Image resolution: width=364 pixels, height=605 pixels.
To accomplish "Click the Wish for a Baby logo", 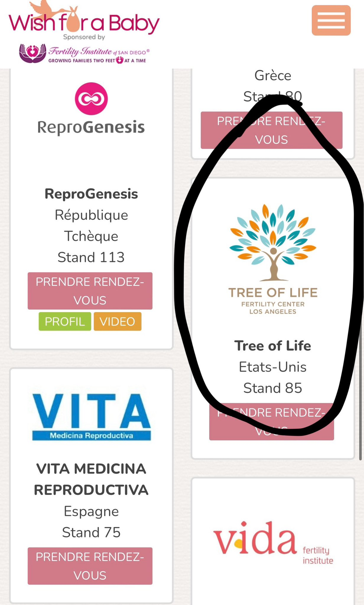I will point(84,21).
